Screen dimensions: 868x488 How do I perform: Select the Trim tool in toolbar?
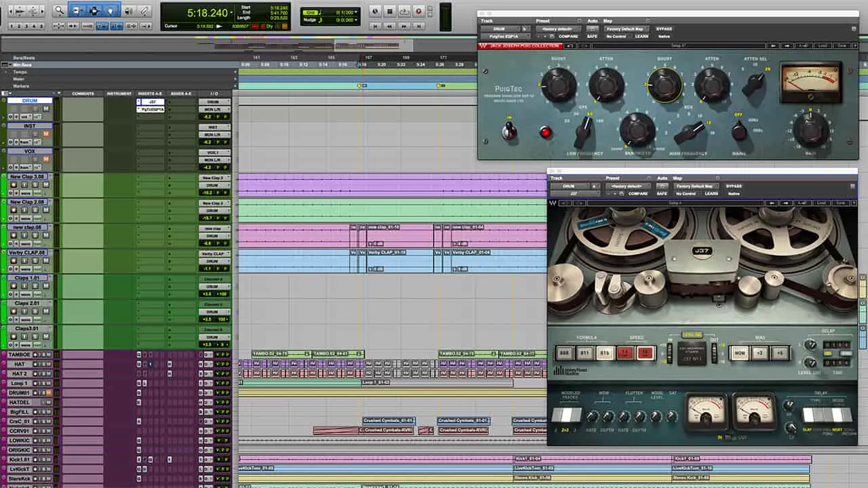(x=77, y=11)
